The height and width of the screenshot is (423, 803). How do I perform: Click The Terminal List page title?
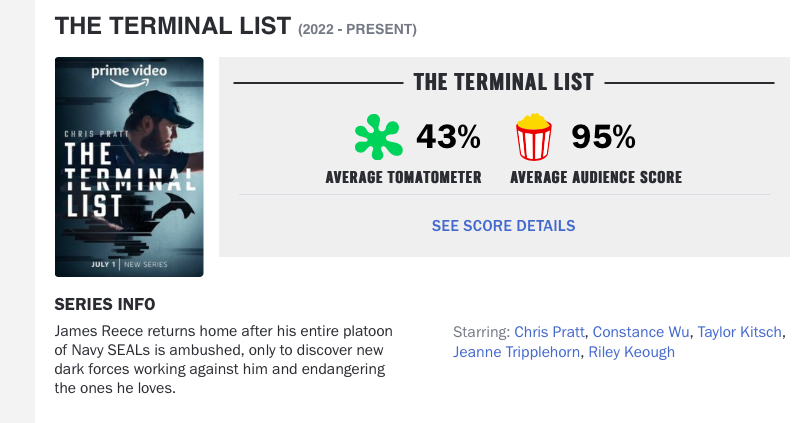173,26
